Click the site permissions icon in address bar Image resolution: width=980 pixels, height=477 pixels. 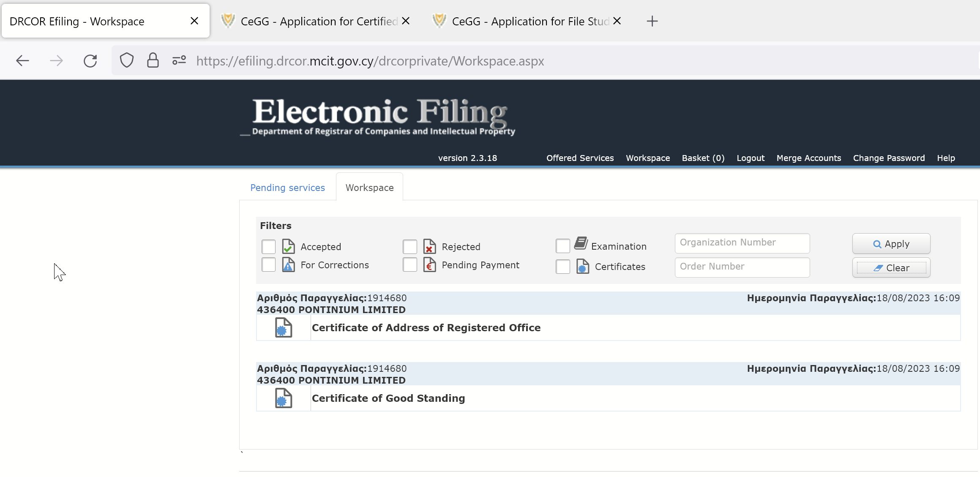tap(179, 61)
